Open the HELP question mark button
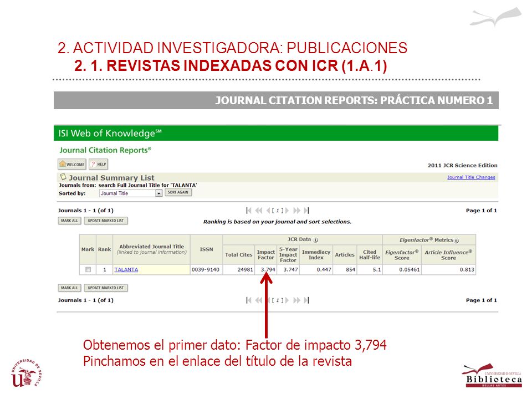532x399 pixels. (x=99, y=164)
